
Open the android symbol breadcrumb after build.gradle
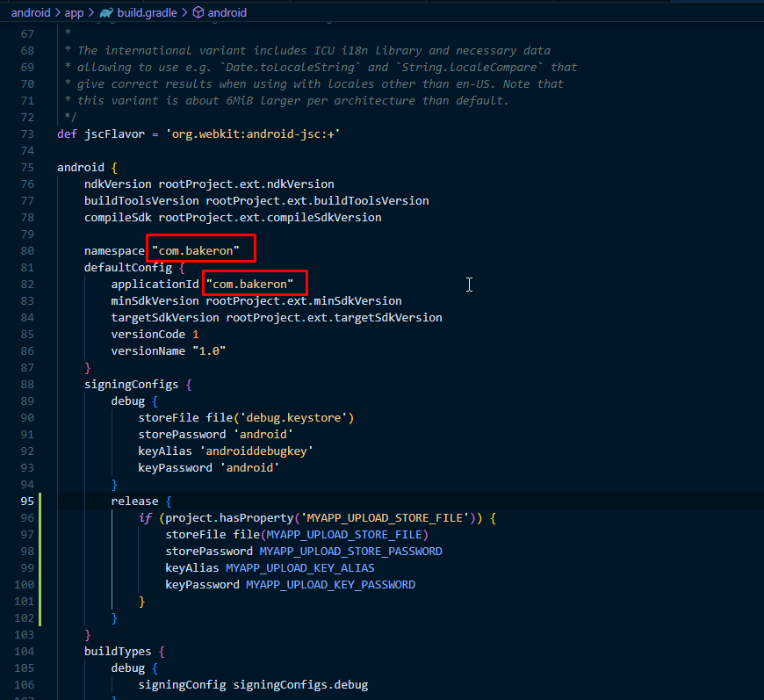pos(227,13)
